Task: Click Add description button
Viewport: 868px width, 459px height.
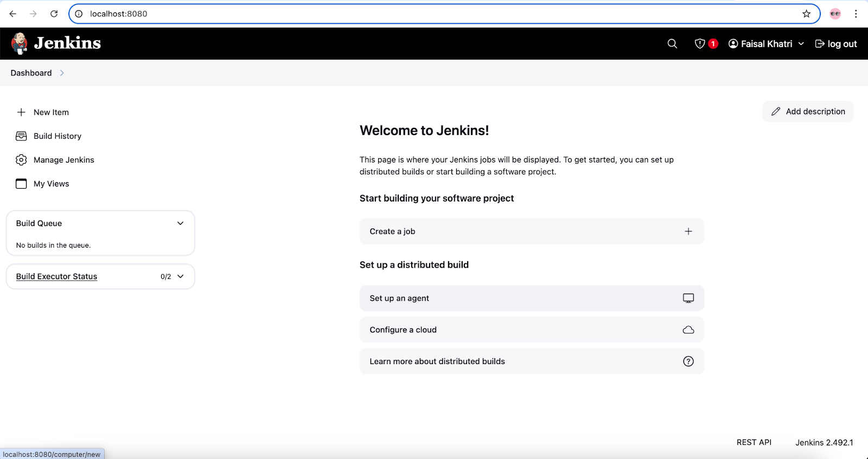Action: (808, 112)
